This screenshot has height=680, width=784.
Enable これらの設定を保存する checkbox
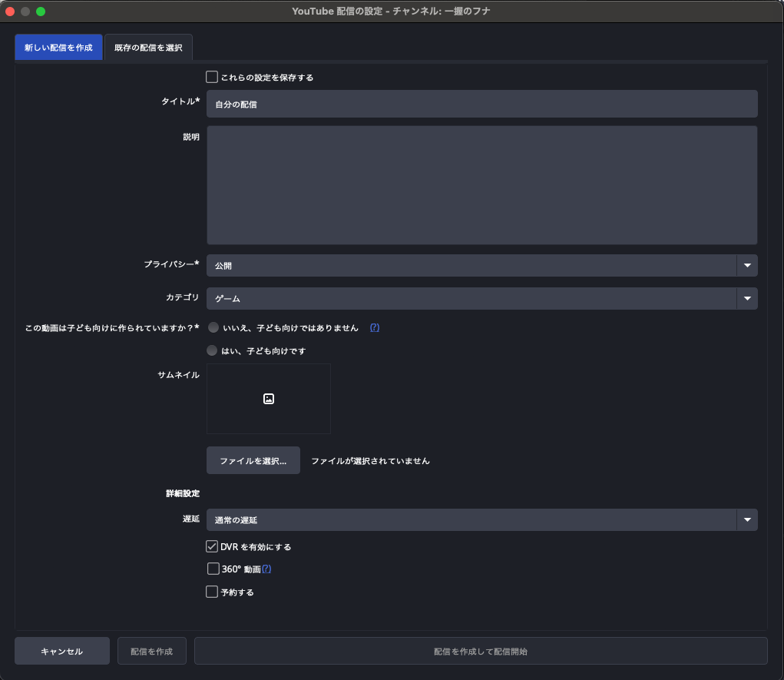click(212, 77)
